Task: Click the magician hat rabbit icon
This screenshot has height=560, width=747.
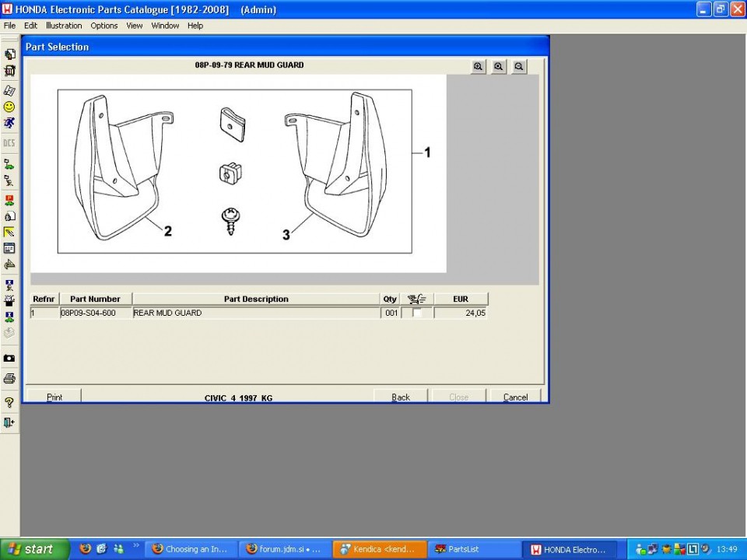Action: click(9, 300)
